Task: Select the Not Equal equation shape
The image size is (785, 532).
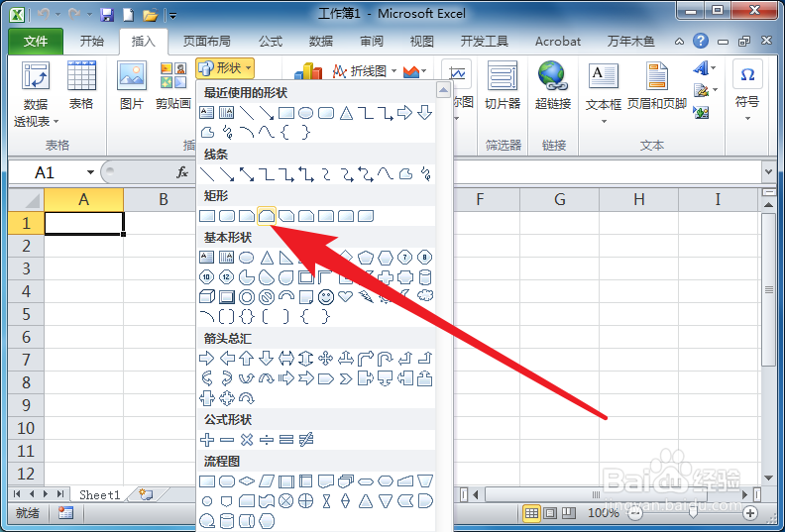Action: 306,440
